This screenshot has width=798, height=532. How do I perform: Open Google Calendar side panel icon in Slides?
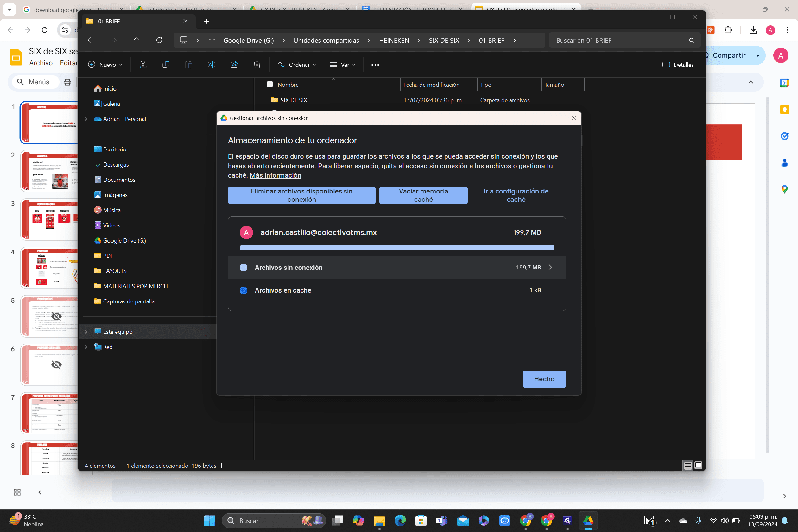point(784,83)
